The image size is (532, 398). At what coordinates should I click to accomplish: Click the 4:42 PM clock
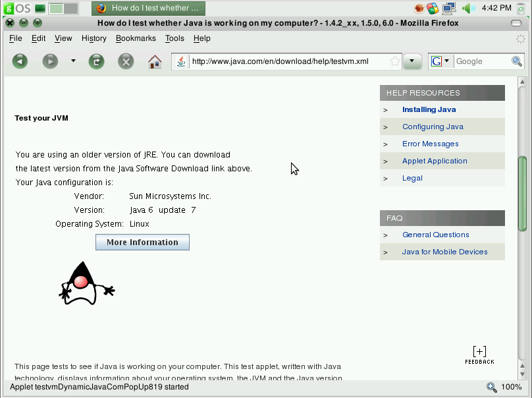click(496, 8)
